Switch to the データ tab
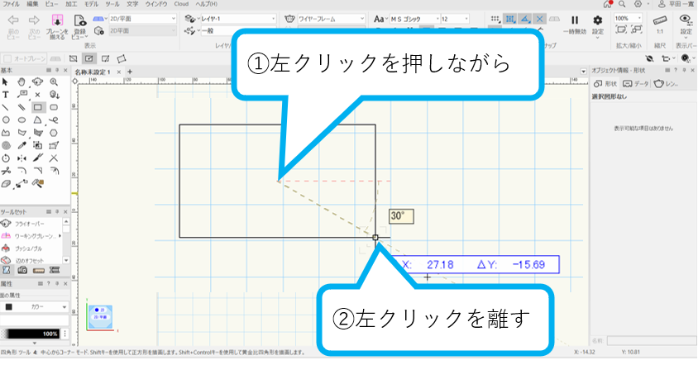The image size is (698, 365). tap(636, 84)
